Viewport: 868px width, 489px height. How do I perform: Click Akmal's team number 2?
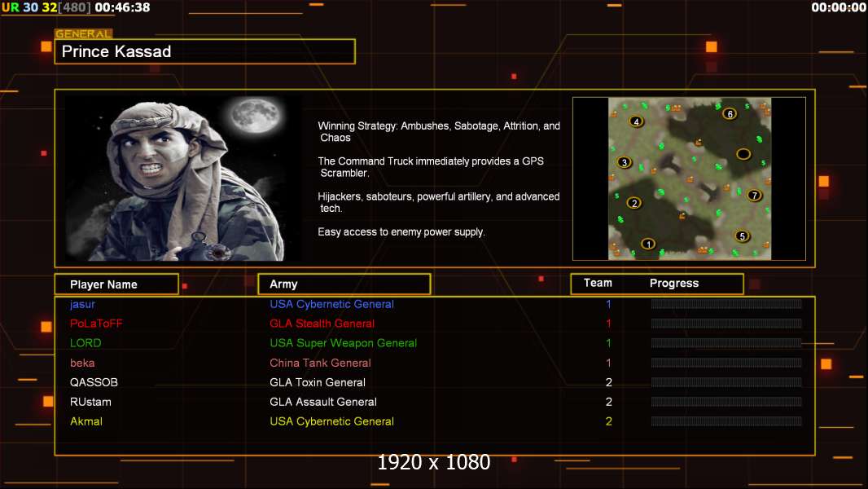609,421
